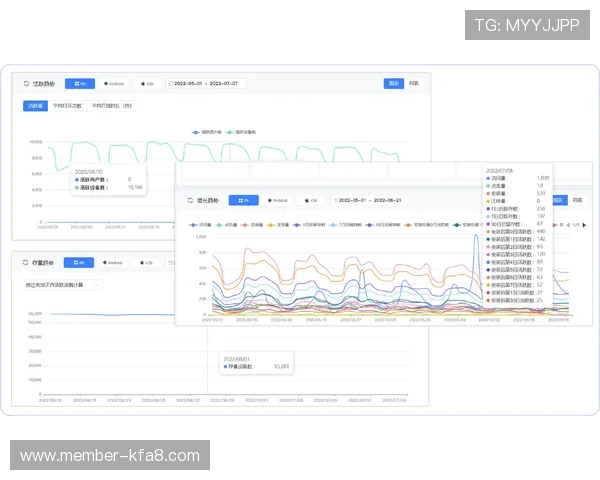Click the refresh icon beside 增长趋势
This screenshot has width=600, height=480.
pos(190,200)
